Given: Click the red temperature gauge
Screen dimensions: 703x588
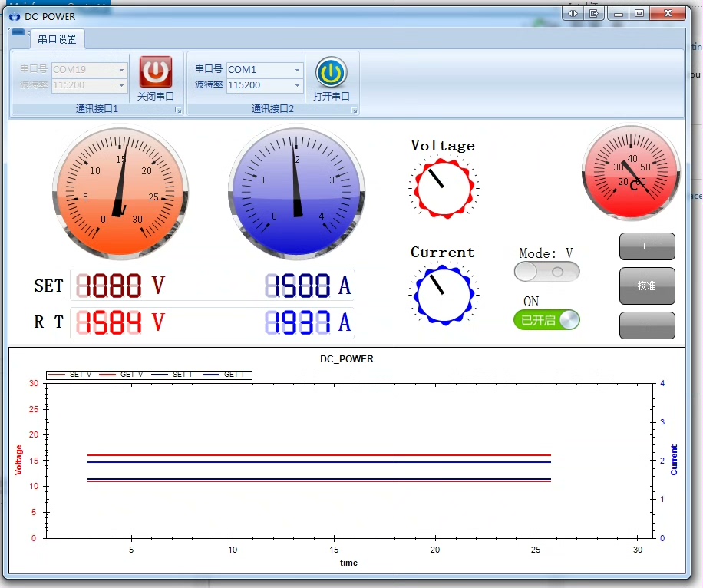Looking at the screenshot, I should coord(632,172).
